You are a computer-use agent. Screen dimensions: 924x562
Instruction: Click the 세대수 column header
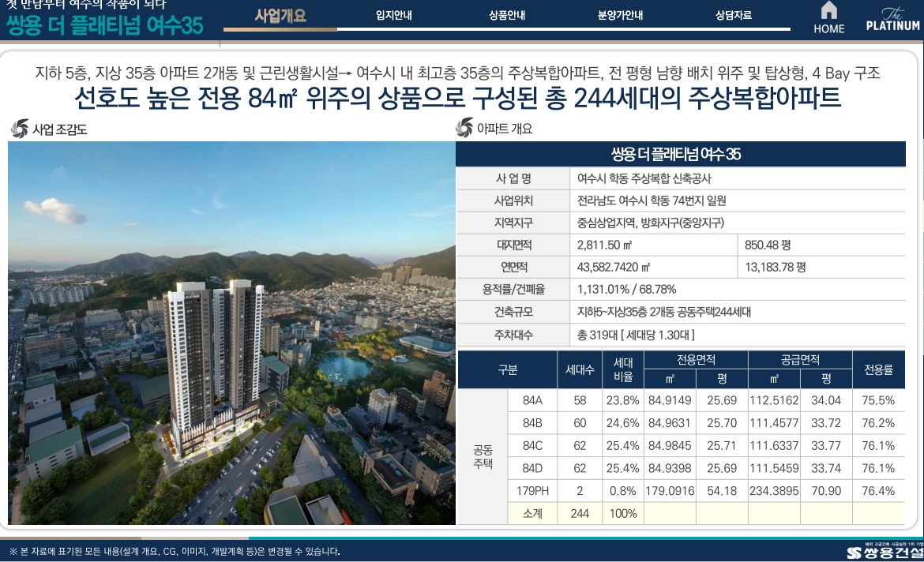(580, 369)
